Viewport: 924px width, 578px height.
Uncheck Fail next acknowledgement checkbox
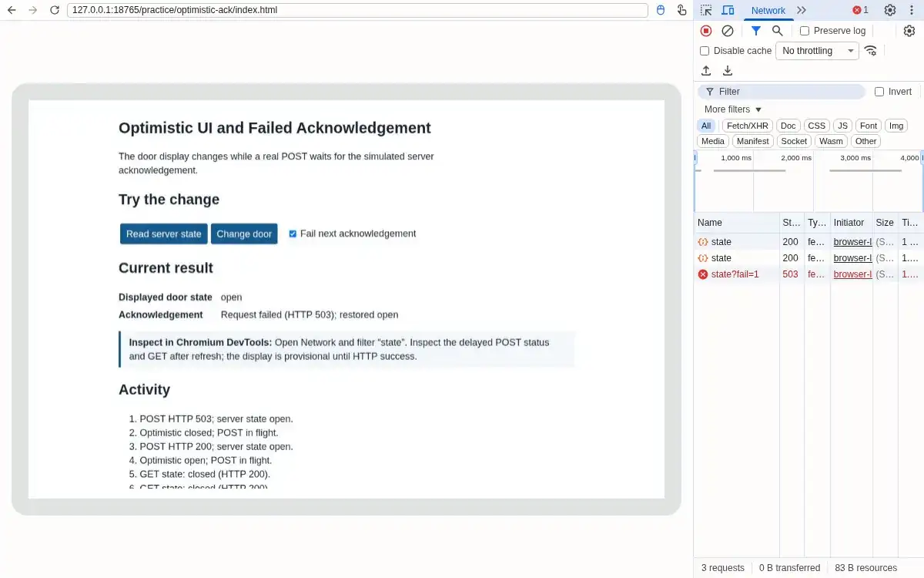[x=293, y=234]
